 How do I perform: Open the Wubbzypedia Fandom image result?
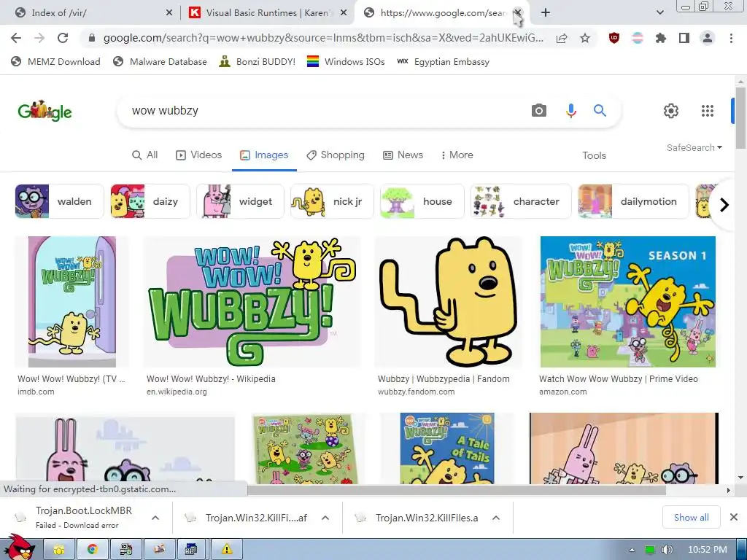[449, 302]
